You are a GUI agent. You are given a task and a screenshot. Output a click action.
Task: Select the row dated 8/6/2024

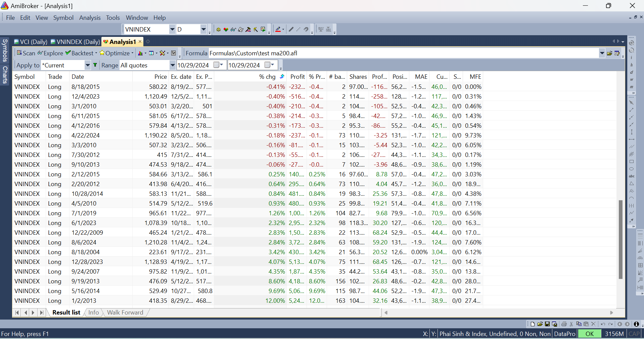248,242
